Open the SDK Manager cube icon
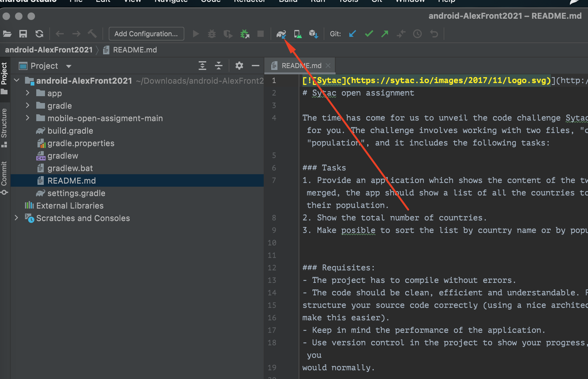The image size is (588, 379). coord(314,34)
